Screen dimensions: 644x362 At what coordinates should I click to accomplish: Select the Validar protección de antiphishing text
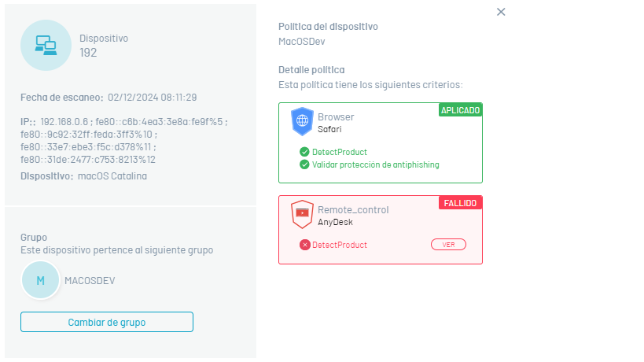click(x=375, y=164)
